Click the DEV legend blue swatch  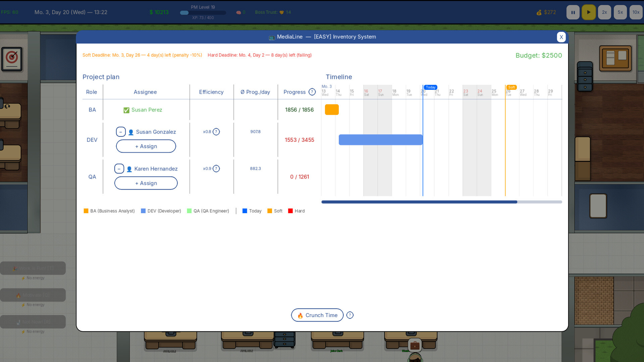(143, 211)
